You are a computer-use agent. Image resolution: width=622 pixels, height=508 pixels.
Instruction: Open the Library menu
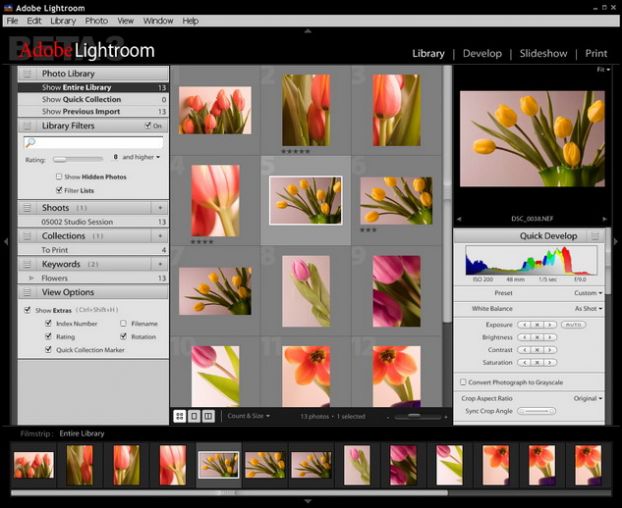coord(63,21)
